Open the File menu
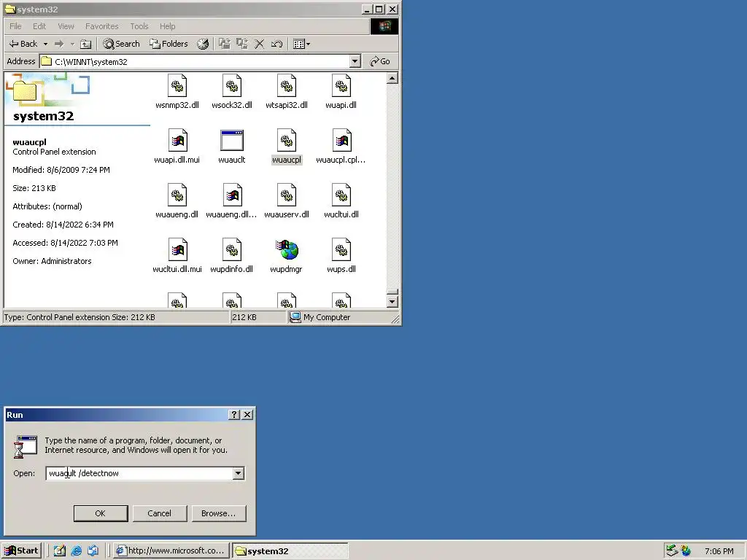Screen dimensions: 747x560 click(15, 26)
